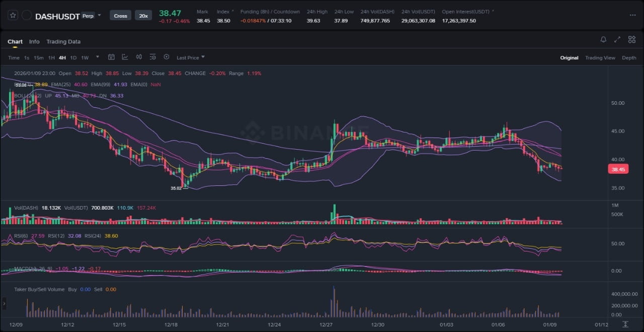Click the 50.00 price axis label
The width and height of the screenshot is (644, 332).
[x=617, y=103]
